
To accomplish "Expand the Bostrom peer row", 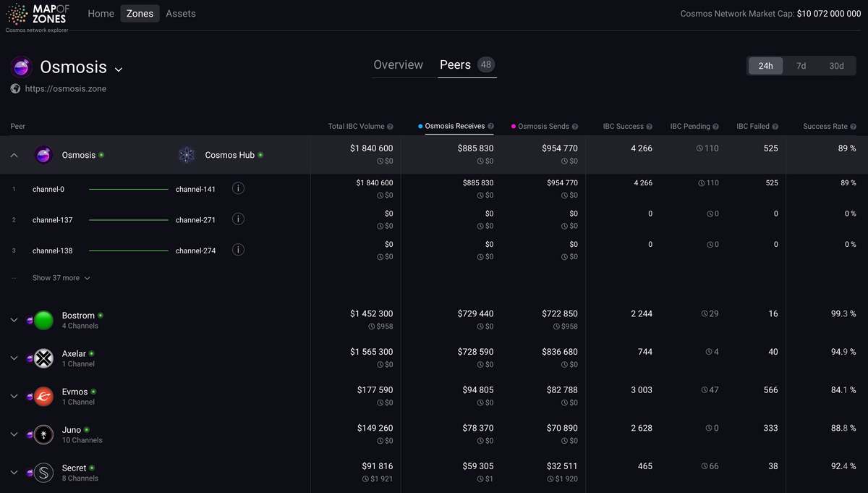I will click(x=14, y=320).
